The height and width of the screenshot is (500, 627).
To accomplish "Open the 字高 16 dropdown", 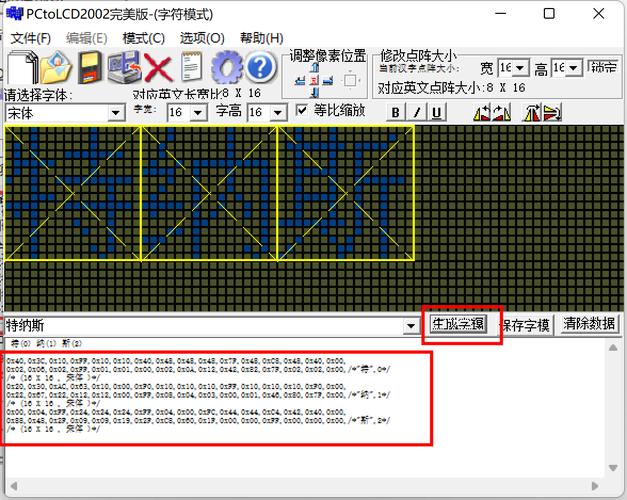I will coord(278,112).
